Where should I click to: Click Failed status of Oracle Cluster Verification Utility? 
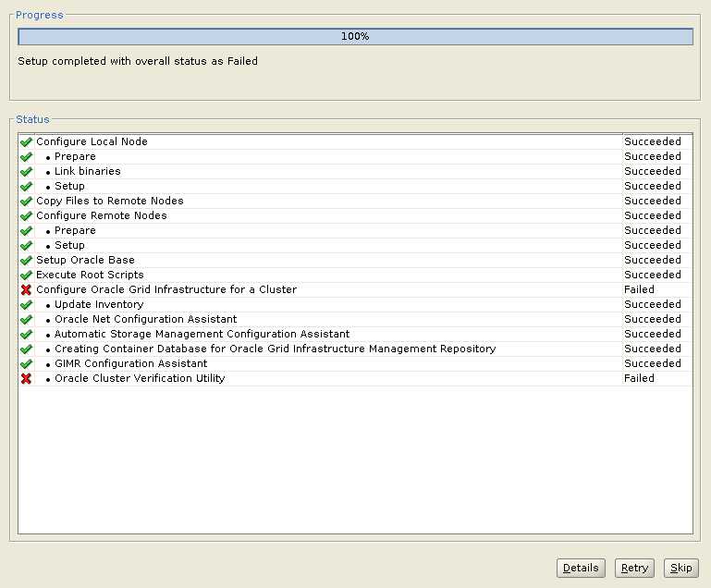click(x=639, y=378)
